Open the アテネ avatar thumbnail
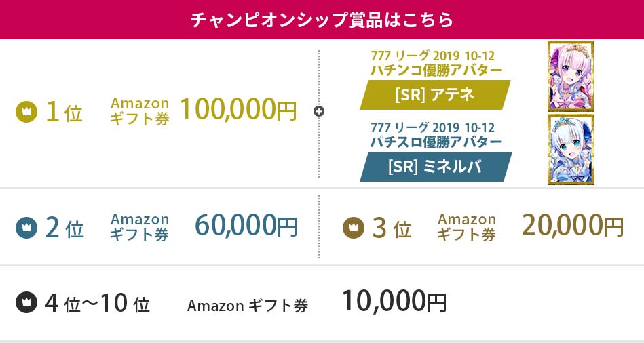Image resolution: width=644 pixels, height=343 pixels. [x=571, y=76]
